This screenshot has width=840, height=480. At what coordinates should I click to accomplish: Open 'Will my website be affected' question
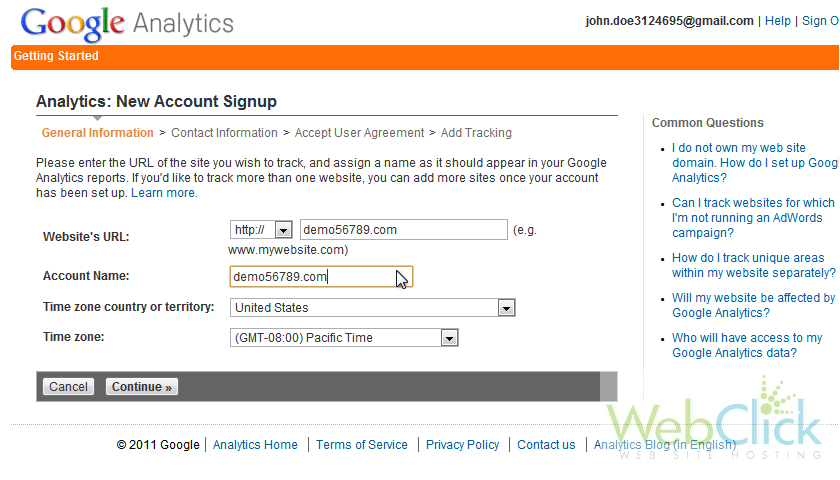[753, 305]
